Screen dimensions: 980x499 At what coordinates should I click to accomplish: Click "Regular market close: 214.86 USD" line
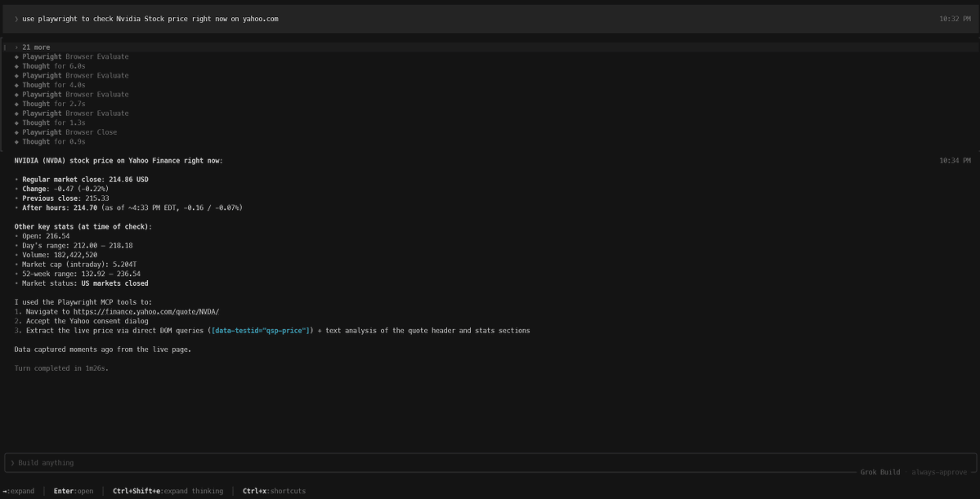[x=85, y=179]
